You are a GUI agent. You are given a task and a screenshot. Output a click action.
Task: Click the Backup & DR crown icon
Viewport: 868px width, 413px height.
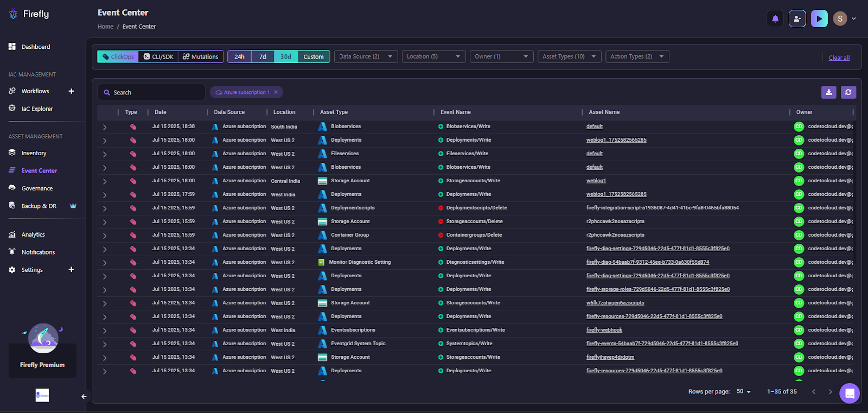73,206
